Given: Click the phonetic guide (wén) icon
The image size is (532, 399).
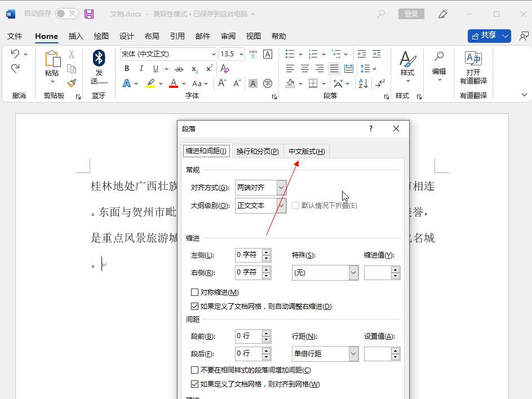Looking at the screenshot, I should tap(253, 54).
